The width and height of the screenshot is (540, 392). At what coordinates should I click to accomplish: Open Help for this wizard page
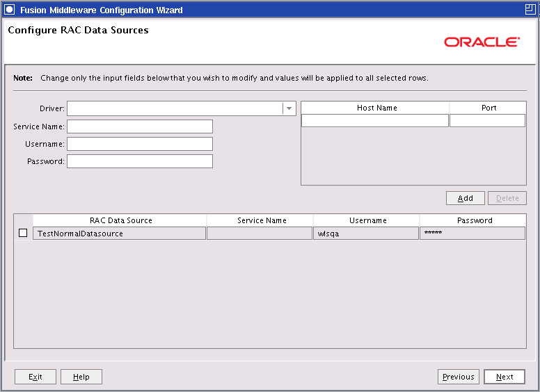81,377
